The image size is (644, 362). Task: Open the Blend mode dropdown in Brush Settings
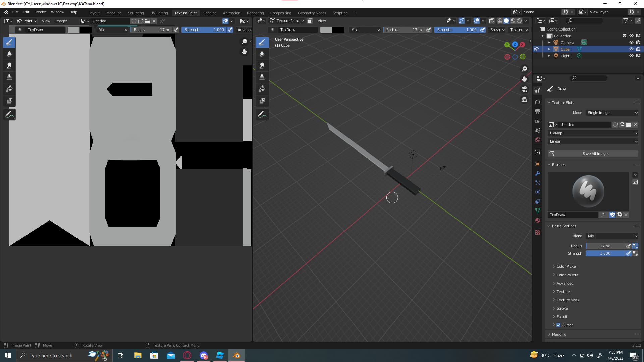pos(612,236)
